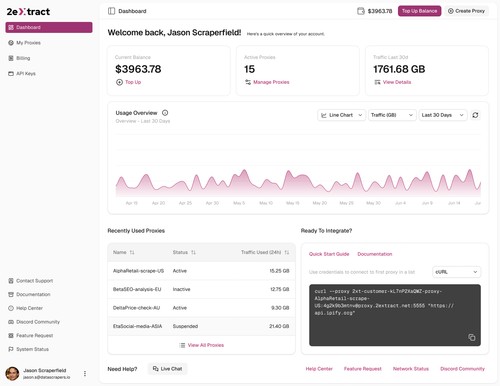The width and height of the screenshot is (500, 386).
Task: Click footer Feature Request link
Action: pos(363,369)
